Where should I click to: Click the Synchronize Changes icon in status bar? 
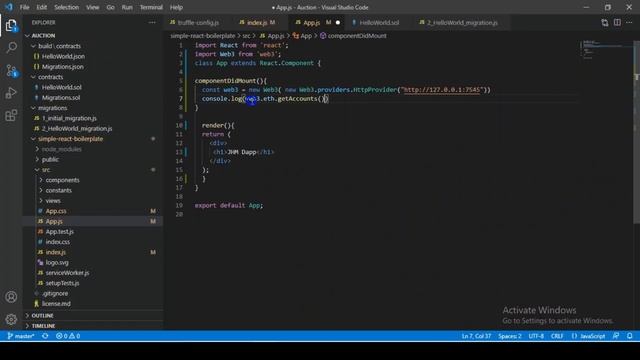tap(45, 336)
